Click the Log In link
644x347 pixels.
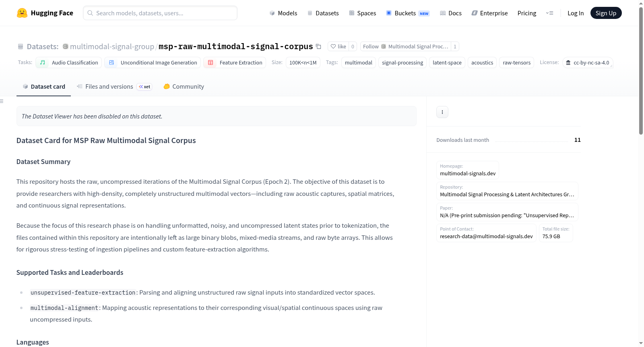(576, 13)
